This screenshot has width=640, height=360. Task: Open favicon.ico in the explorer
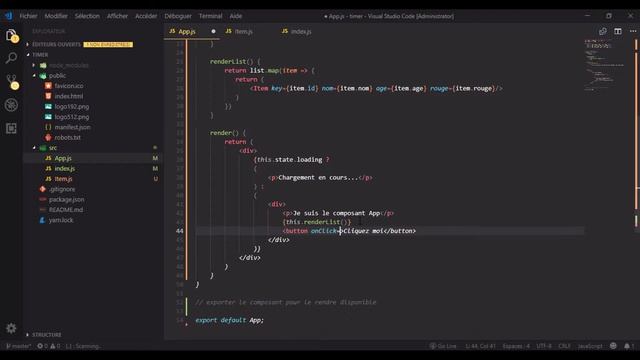pyautogui.click(x=69, y=86)
